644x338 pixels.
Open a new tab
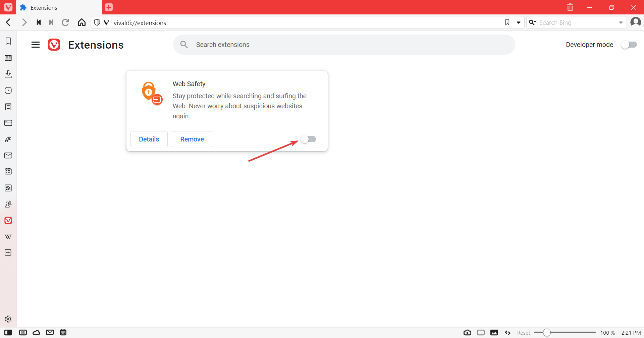click(x=109, y=7)
